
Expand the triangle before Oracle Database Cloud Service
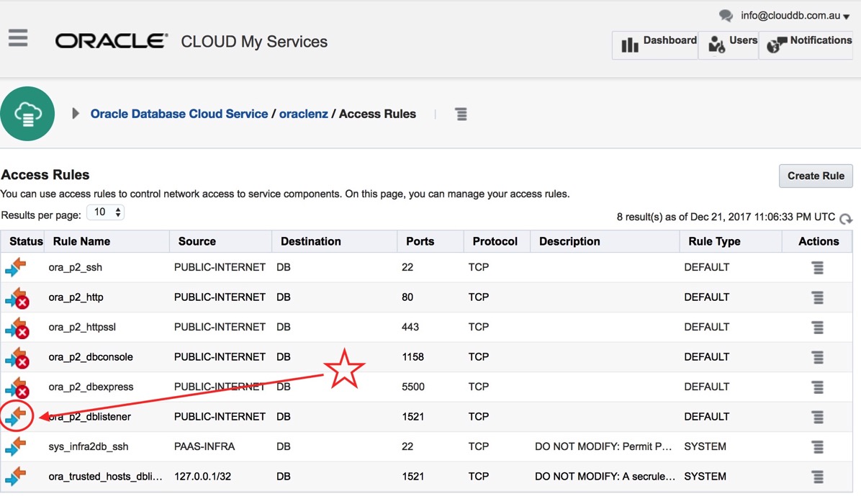click(76, 114)
